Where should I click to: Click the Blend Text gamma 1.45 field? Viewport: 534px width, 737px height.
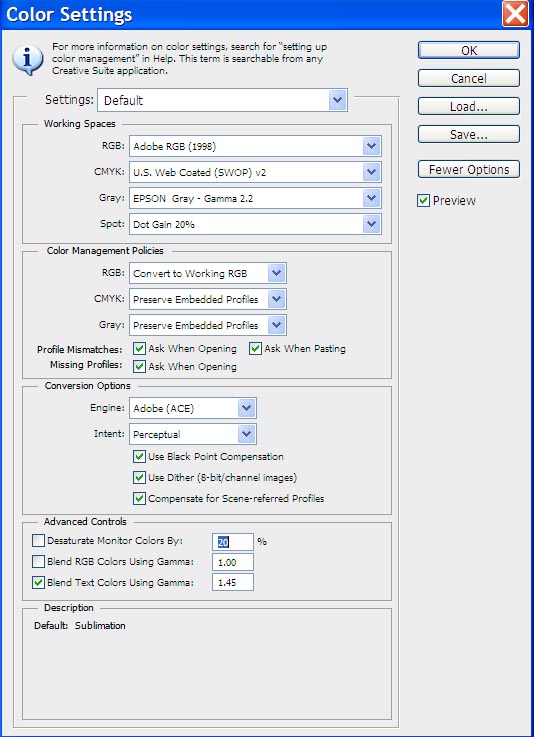[x=233, y=582]
